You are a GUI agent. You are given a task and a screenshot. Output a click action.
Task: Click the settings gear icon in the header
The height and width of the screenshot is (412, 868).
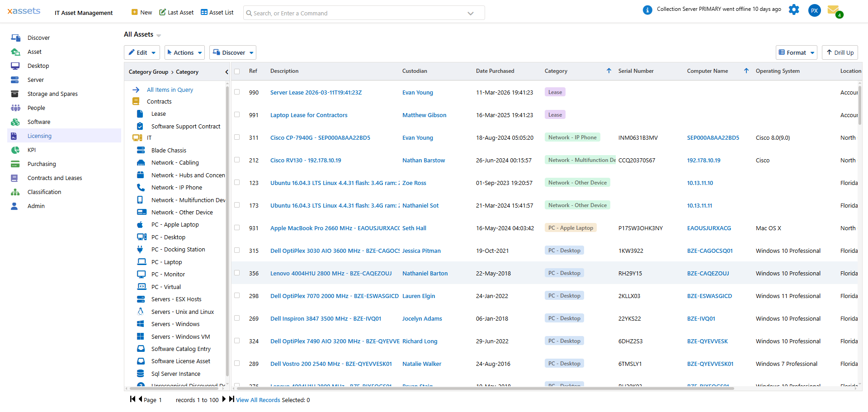point(794,9)
